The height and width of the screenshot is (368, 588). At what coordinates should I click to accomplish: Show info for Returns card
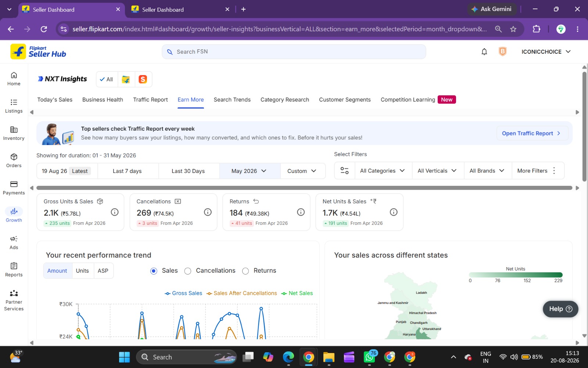[x=301, y=212]
